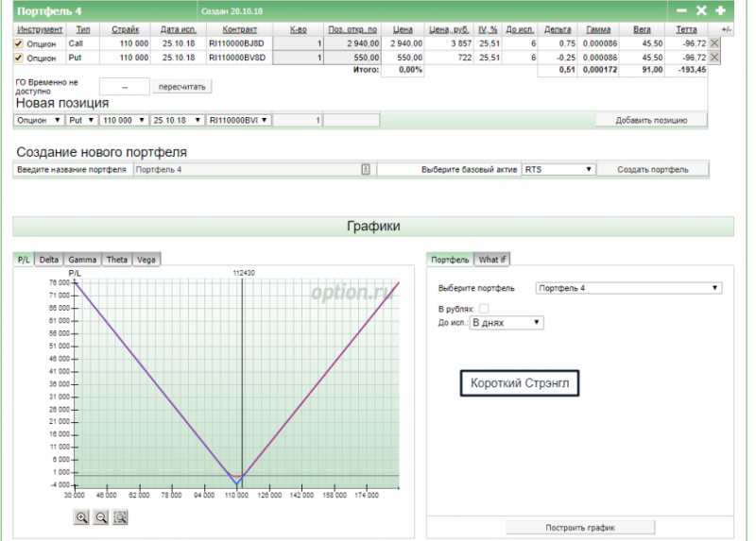Focus the new position quantity field
This screenshot has height=541, width=756.
click(x=298, y=120)
